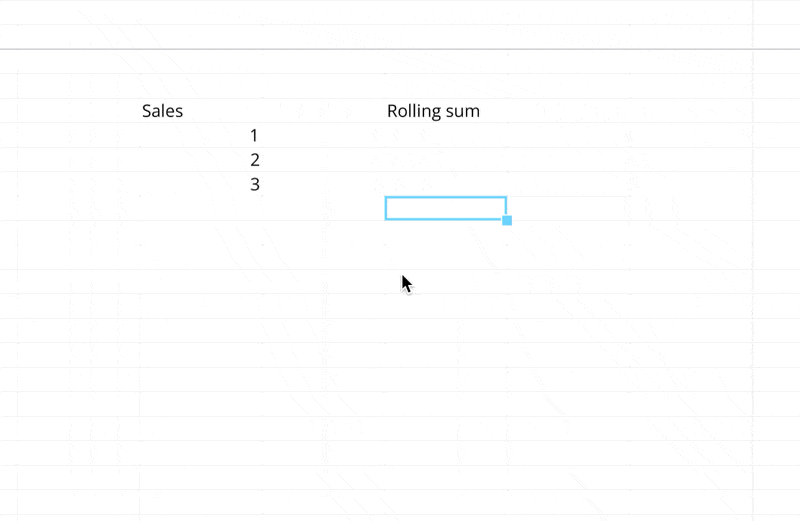The height and width of the screenshot is (521, 800).
Task: Select the Rolling sum cell beside value 3
Action: click(x=445, y=184)
